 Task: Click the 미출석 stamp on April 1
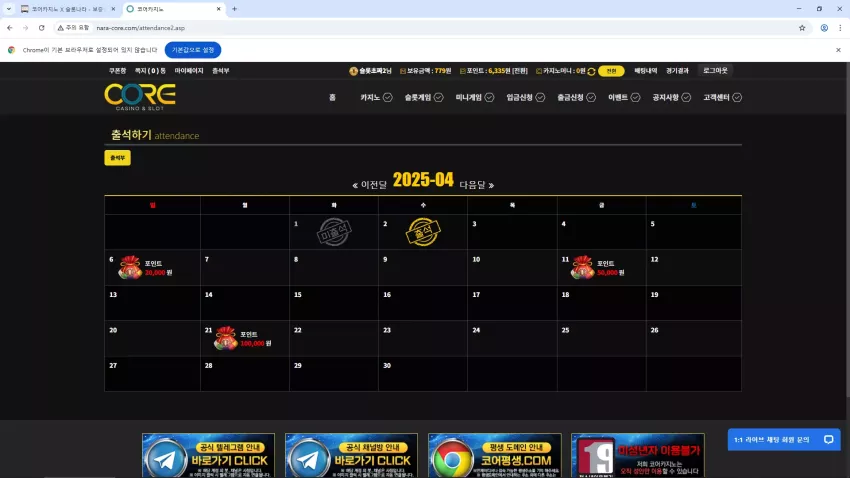click(334, 232)
